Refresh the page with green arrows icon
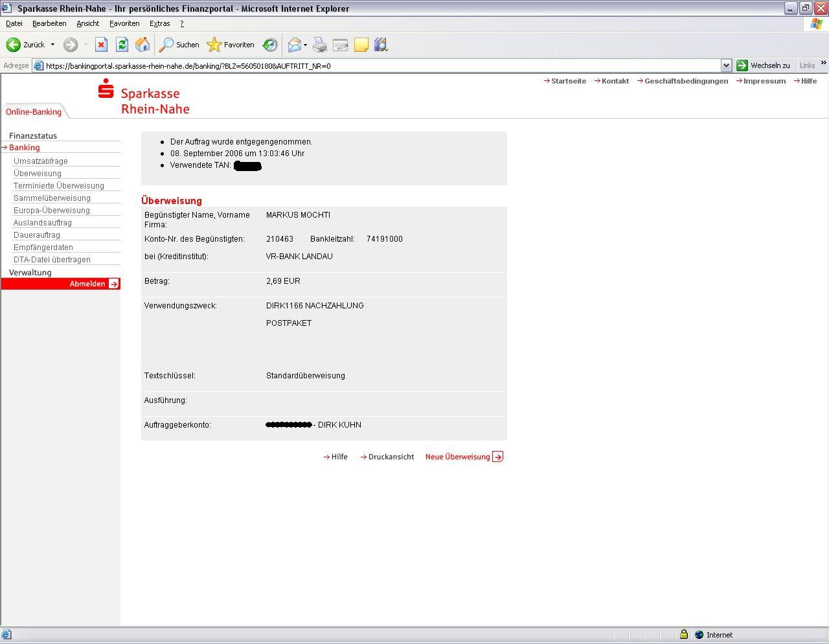Image resolution: width=829 pixels, height=644 pixels. [x=122, y=45]
